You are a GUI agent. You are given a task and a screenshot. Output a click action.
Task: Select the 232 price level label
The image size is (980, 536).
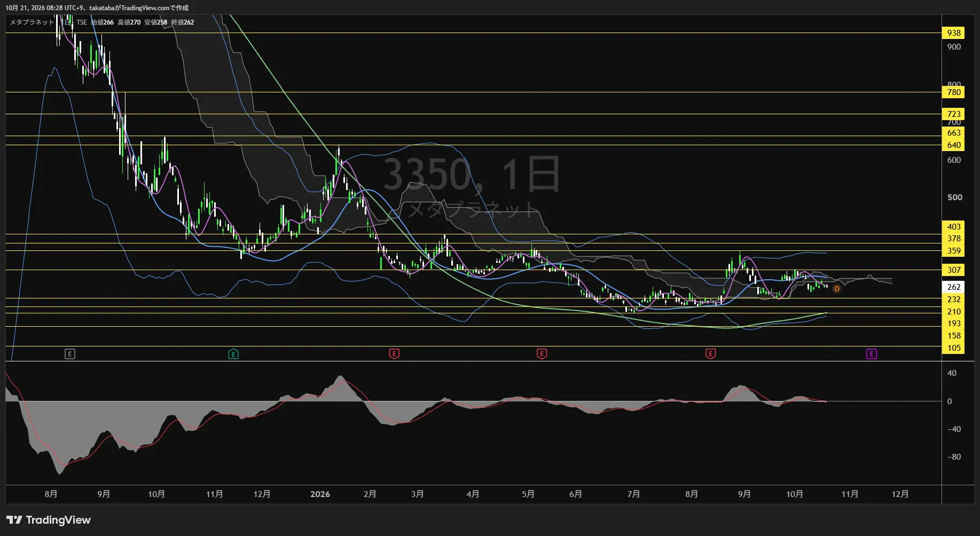point(953,299)
